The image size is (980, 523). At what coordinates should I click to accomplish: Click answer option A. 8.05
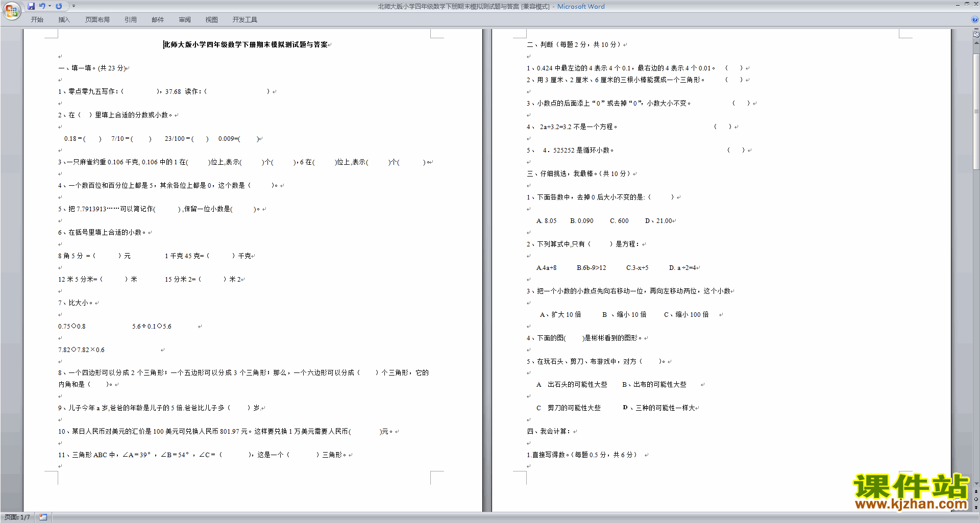[x=546, y=221]
